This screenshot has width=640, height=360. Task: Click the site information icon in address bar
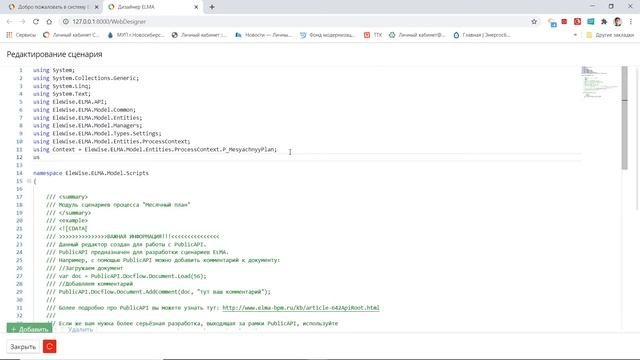click(x=66, y=22)
